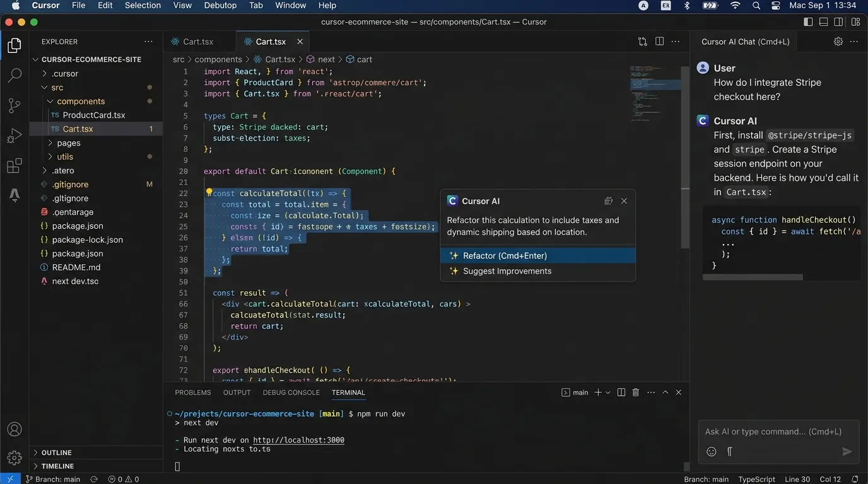The width and height of the screenshot is (868, 484).
Task: Open macOS Spotlight search icon
Action: [x=756, y=5]
